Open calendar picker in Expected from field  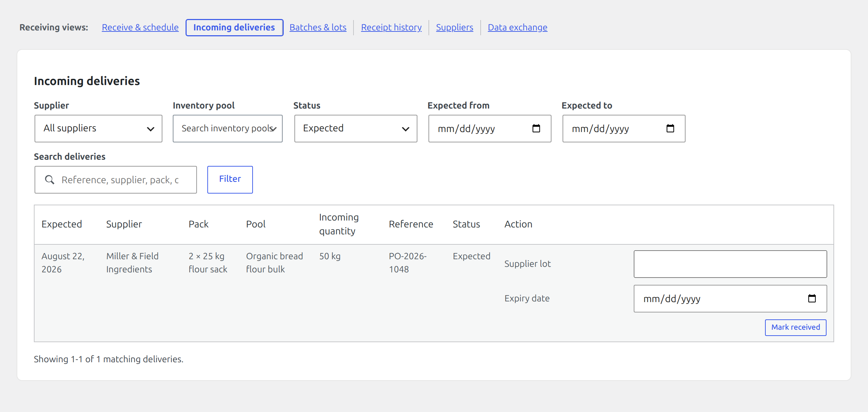(x=536, y=129)
